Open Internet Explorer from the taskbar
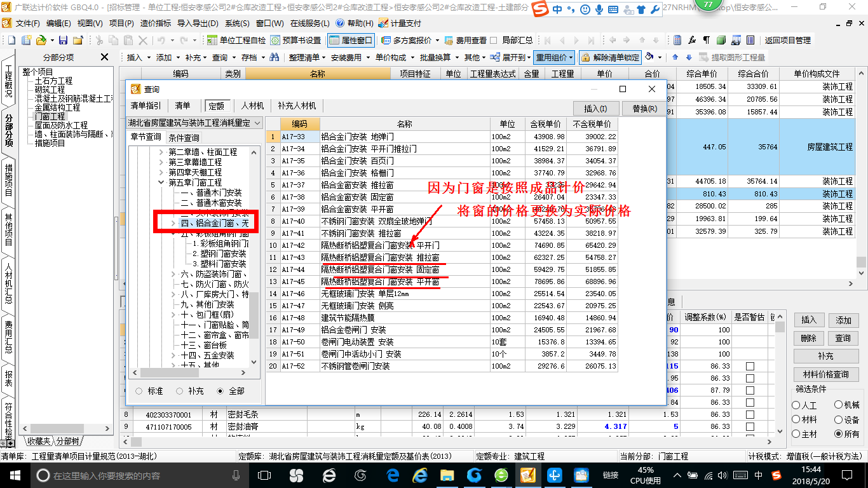This screenshot has height=488, width=868. point(420,475)
